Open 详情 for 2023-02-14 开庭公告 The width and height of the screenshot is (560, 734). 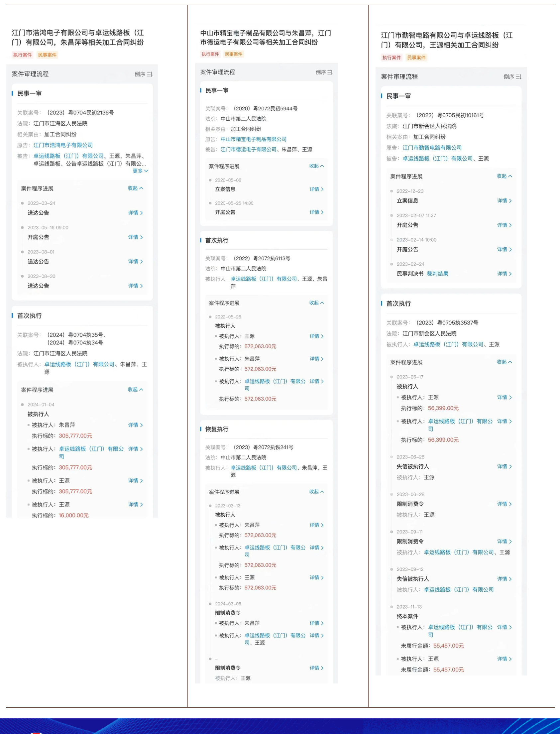click(x=504, y=249)
